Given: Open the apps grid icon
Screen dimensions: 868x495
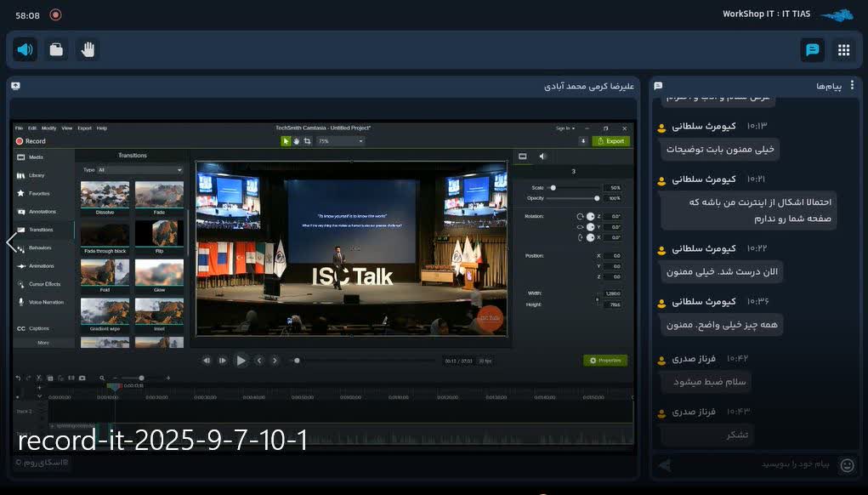Looking at the screenshot, I should 843,50.
